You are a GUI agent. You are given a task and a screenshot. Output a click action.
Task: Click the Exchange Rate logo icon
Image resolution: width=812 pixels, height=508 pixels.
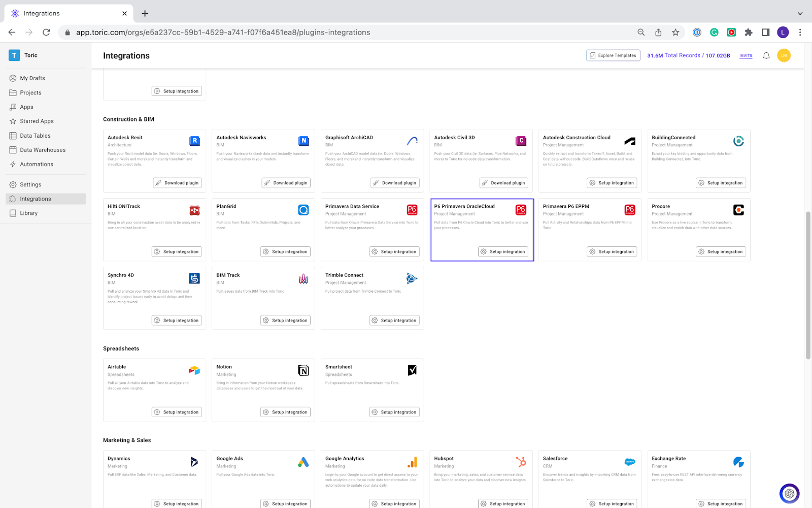[x=738, y=462]
